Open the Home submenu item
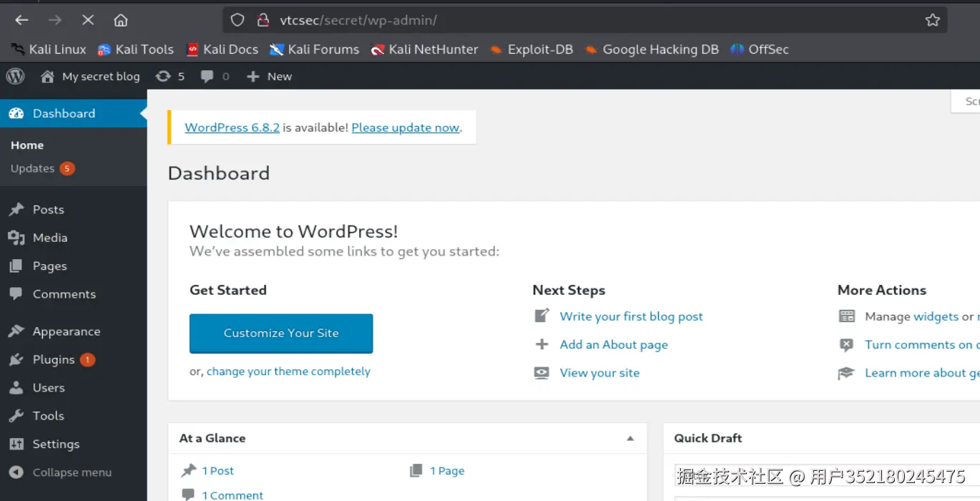980x501 pixels. (x=27, y=145)
